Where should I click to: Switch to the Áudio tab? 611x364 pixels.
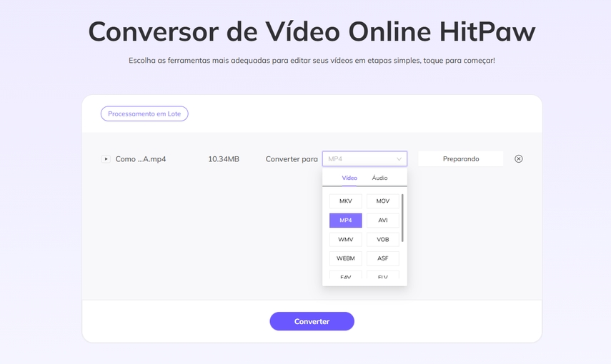pyautogui.click(x=379, y=178)
